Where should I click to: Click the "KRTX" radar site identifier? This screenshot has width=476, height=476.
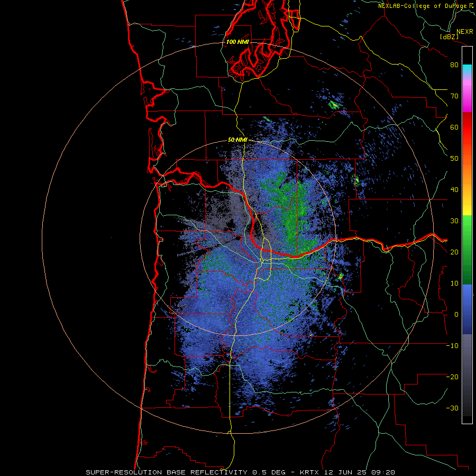click(x=310, y=472)
